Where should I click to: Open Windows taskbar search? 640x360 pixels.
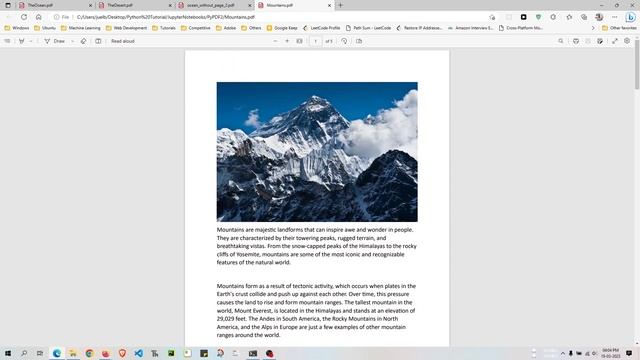[24, 353]
